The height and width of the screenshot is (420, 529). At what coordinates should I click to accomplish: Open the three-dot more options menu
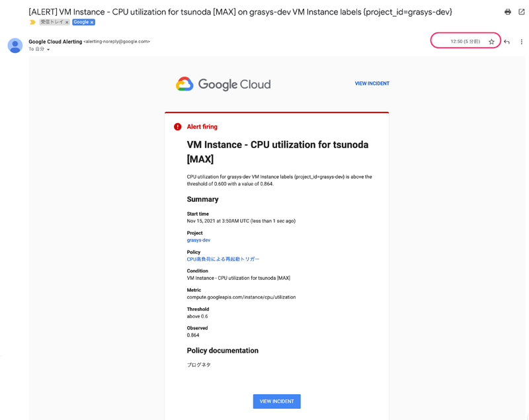pyautogui.click(x=521, y=42)
